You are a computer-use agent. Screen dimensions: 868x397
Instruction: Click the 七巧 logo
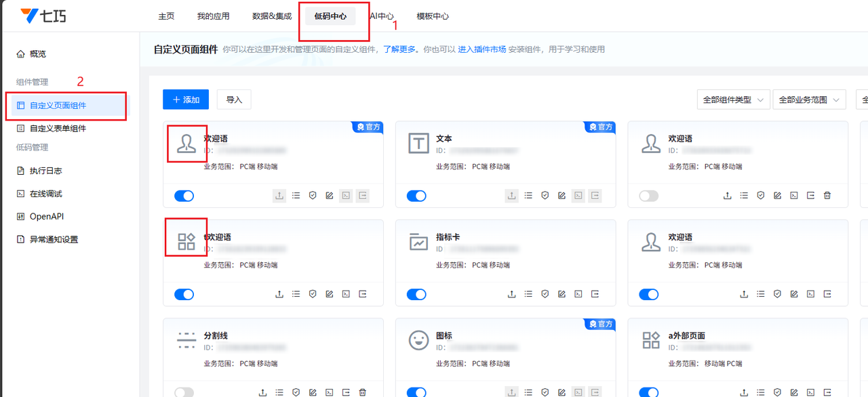pos(43,16)
